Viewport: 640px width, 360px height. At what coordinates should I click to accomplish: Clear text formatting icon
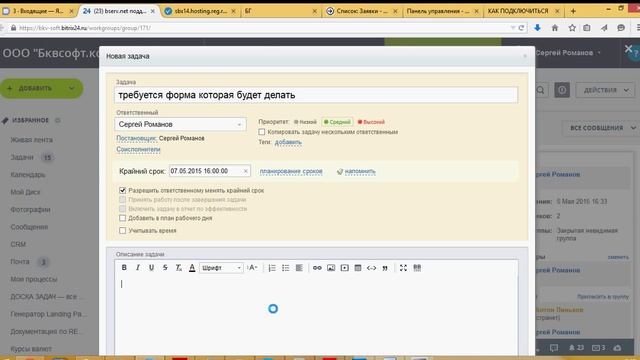(178, 268)
